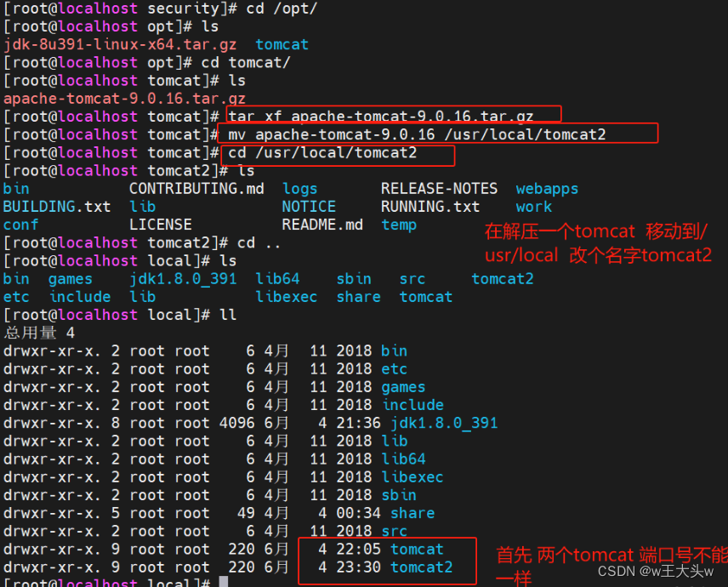Click the 'cd ..' command text

point(259,242)
